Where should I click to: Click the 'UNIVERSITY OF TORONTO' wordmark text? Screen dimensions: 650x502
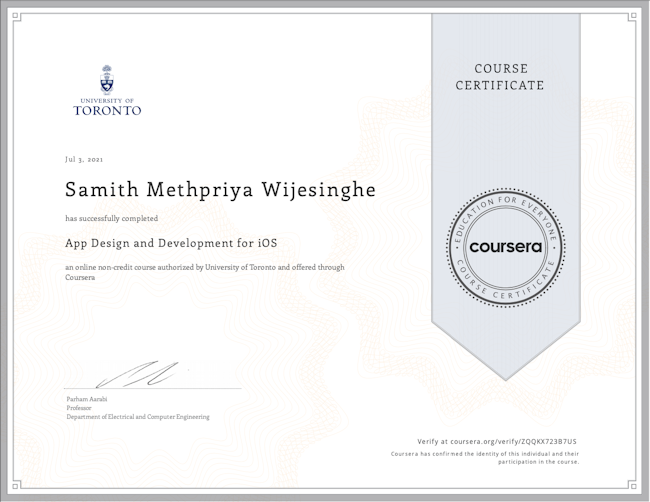107,107
